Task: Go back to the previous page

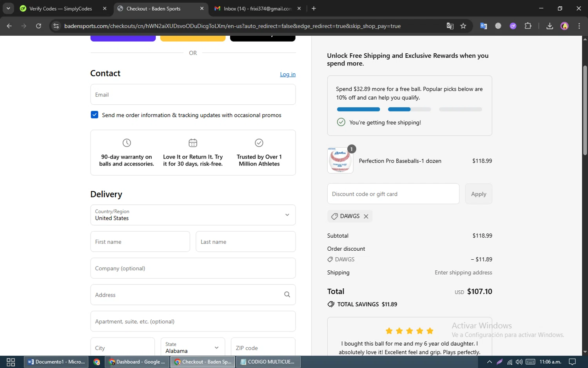Action: click(9, 26)
